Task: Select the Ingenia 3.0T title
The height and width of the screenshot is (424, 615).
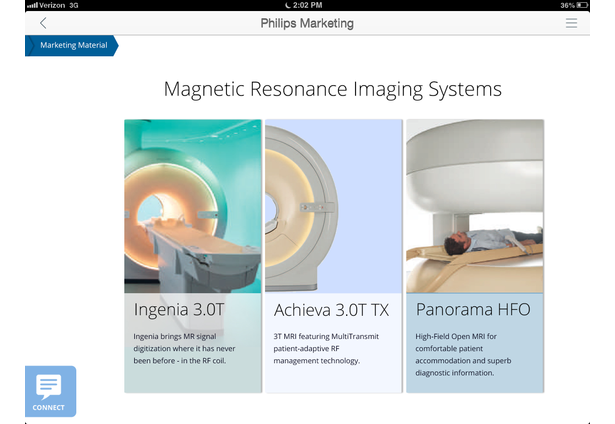Action: [179, 309]
